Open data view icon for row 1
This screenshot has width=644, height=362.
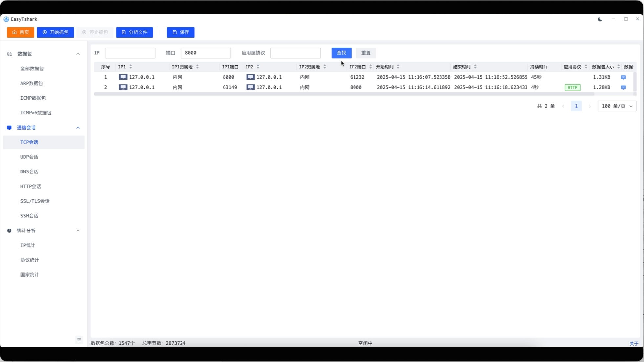point(623,77)
